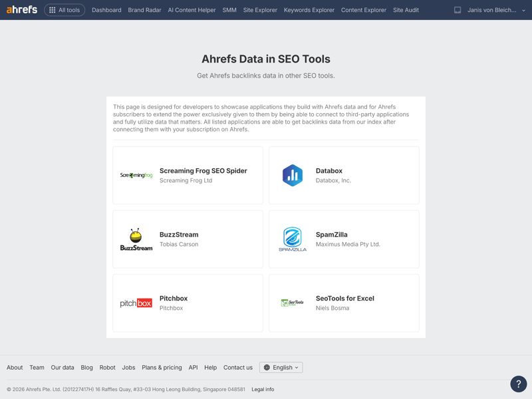Image resolution: width=532 pixels, height=399 pixels.
Task: Click the SeoTools for Excel logo
Action: pos(293,303)
